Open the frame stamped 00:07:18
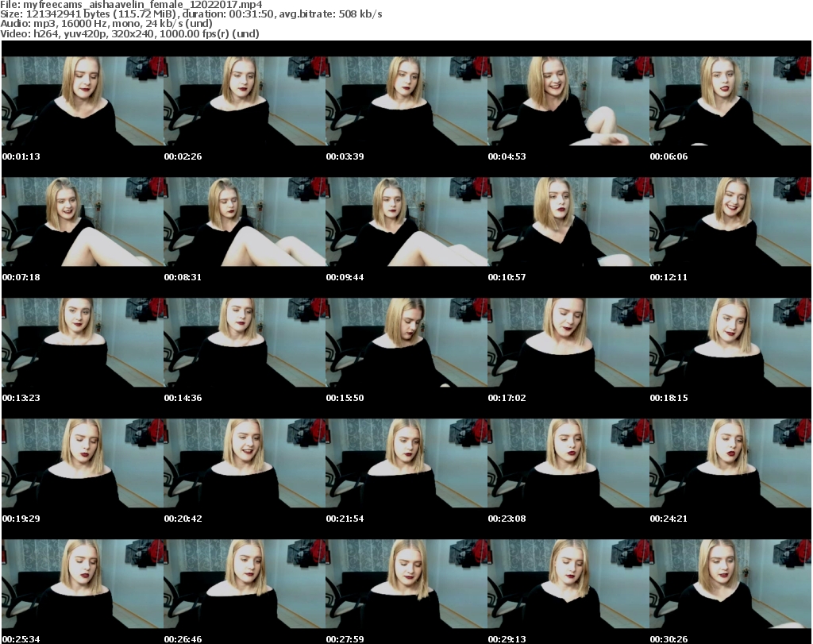 tap(83, 222)
